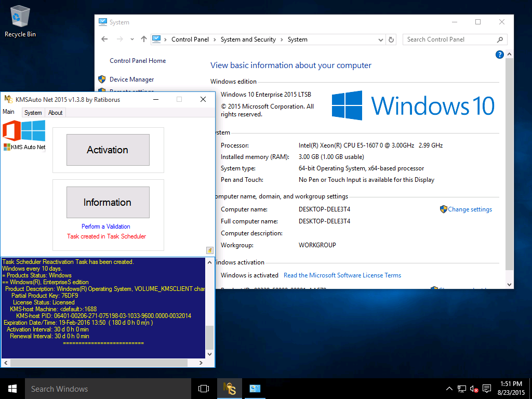Switch to the System tab in KMSAuto

click(33, 113)
